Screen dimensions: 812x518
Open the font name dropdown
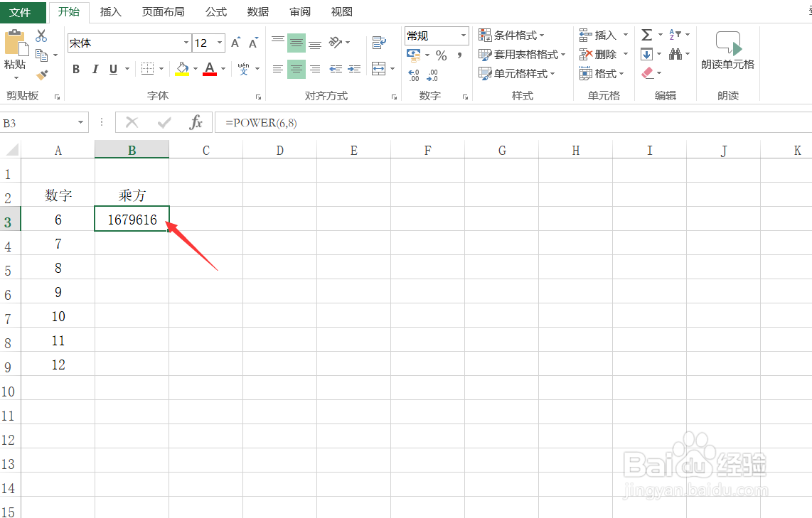pos(185,43)
